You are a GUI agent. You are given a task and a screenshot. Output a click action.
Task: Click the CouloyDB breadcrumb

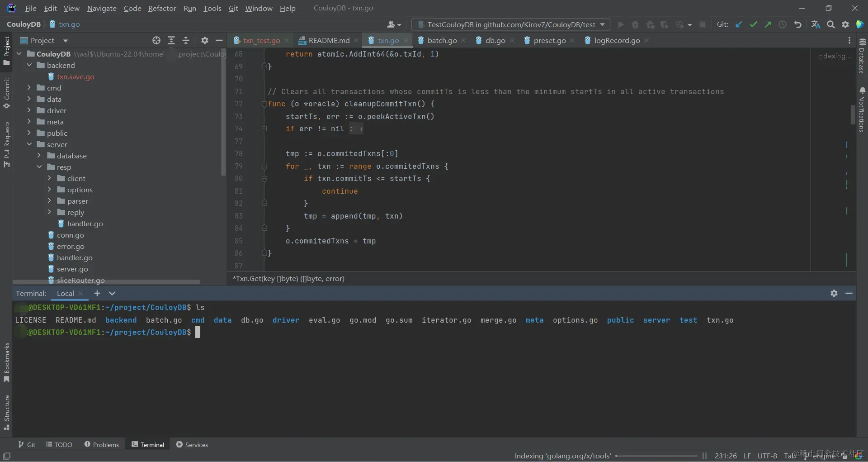pos(24,24)
